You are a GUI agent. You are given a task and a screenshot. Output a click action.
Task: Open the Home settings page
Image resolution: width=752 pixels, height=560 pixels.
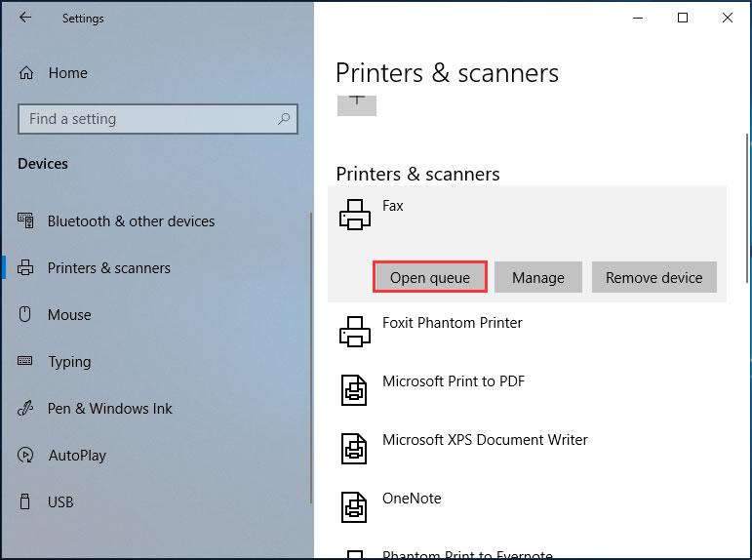pos(68,73)
